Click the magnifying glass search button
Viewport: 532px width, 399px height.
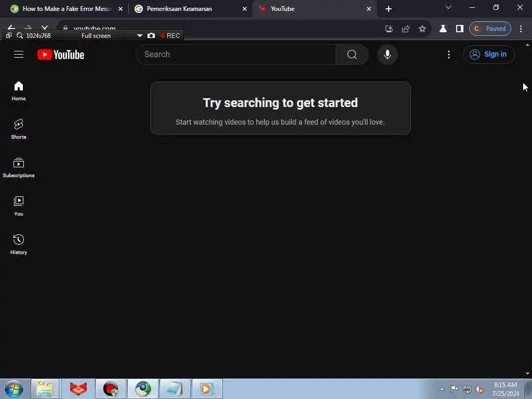352,54
